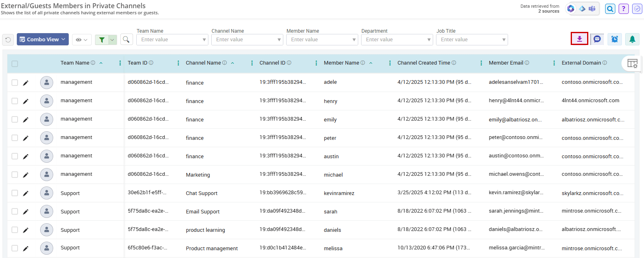This screenshot has width=644, height=258.
Task: Click the dotted circle checkmark icon
Action: (x=637, y=9)
